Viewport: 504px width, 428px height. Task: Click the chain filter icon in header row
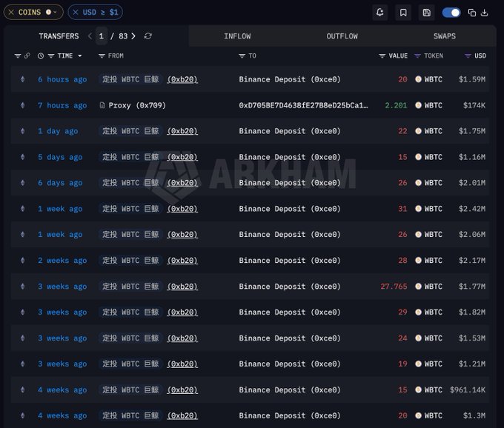pos(18,56)
